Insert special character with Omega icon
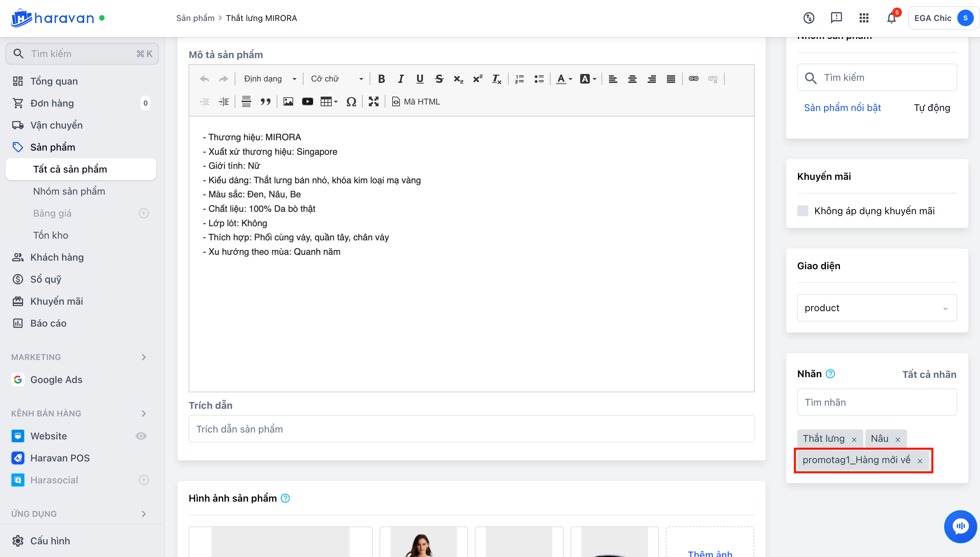Viewport: 980px width, 557px height. [351, 102]
